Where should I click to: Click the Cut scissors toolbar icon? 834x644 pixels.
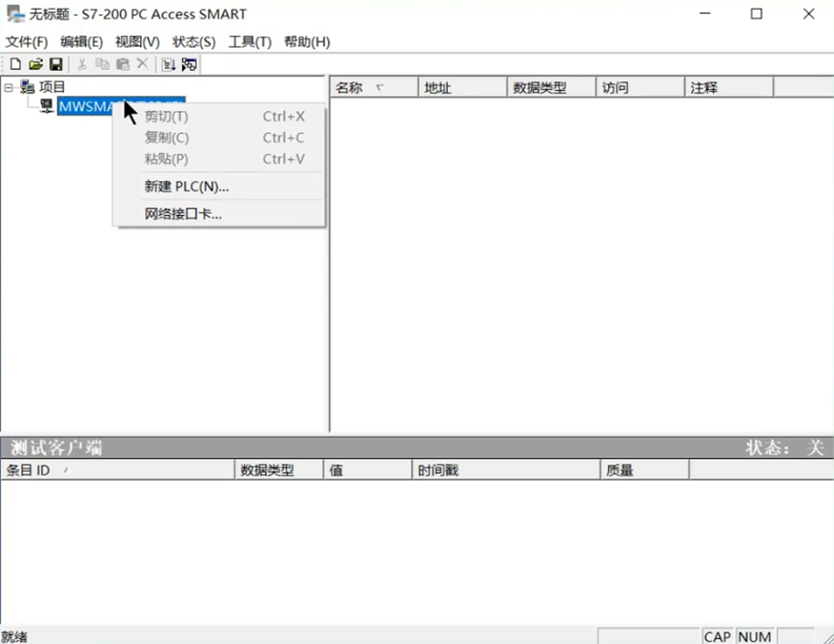pyautogui.click(x=82, y=64)
